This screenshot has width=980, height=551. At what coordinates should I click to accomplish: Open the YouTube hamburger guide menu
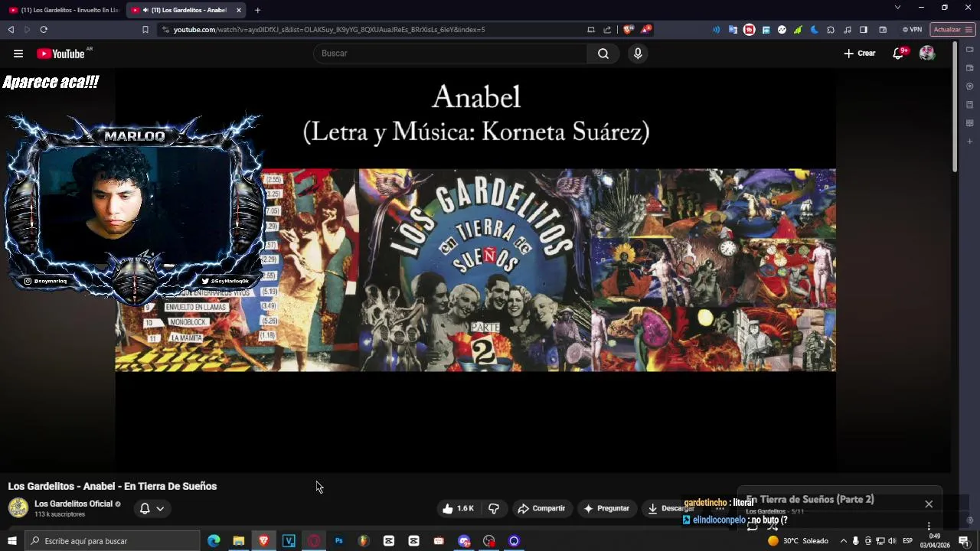click(18, 54)
